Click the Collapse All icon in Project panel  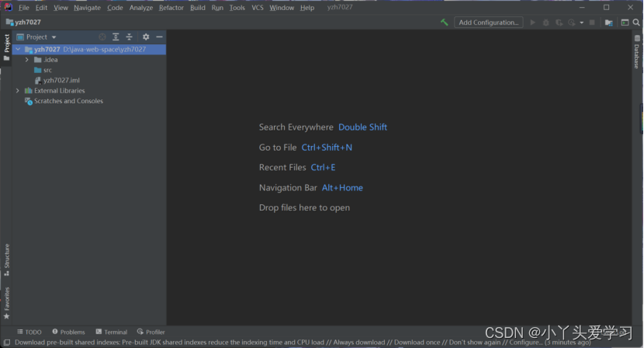point(129,37)
